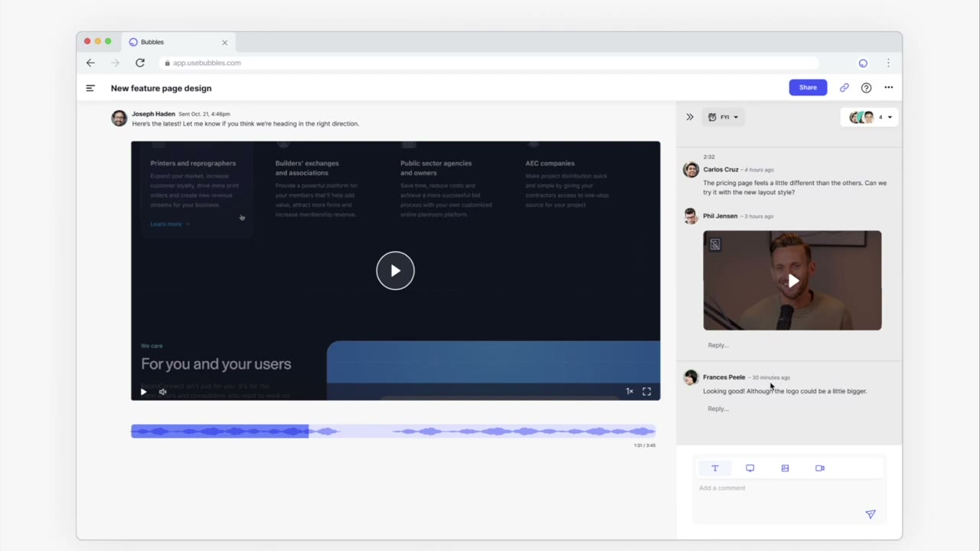Click the "New feature page design" title
980x551 pixels.
point(161,88)
